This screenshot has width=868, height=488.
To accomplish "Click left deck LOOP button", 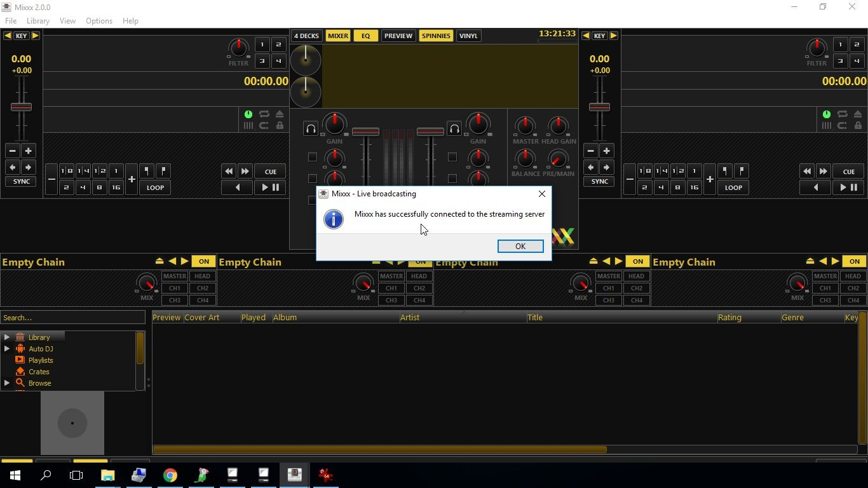I will (155, 187).
